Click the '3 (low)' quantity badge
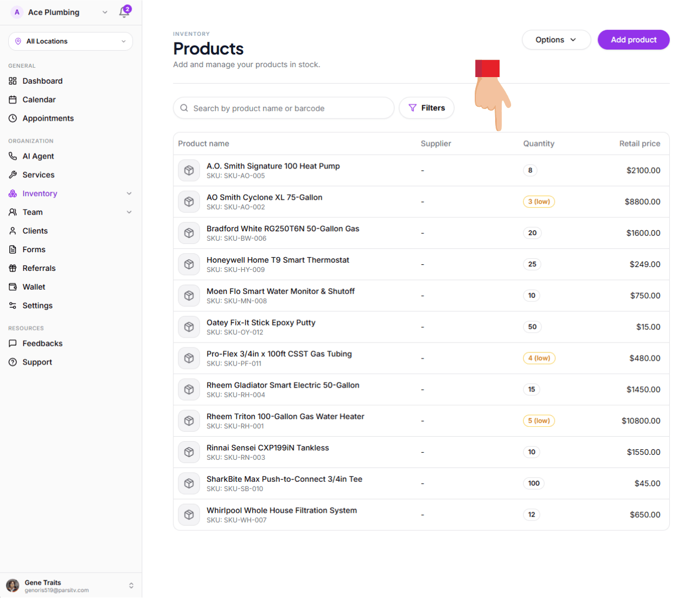This screenshot has width=700, height=598. pos(539,202)
